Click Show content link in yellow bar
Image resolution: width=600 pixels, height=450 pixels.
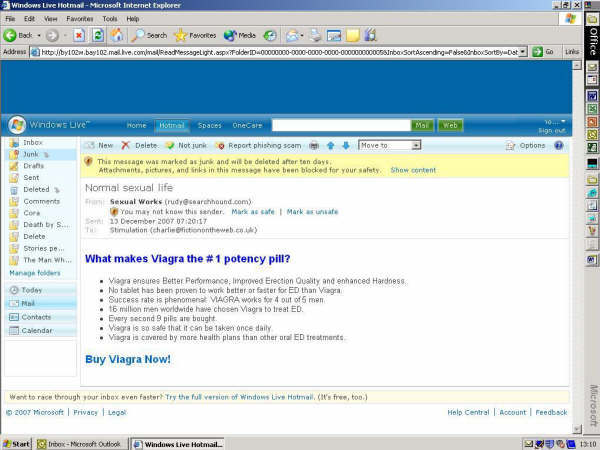413,170
